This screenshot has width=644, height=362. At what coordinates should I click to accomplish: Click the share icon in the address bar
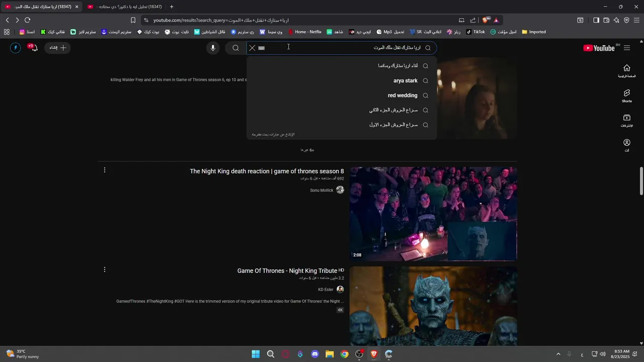pyautogui.click(x=473, y=20)
